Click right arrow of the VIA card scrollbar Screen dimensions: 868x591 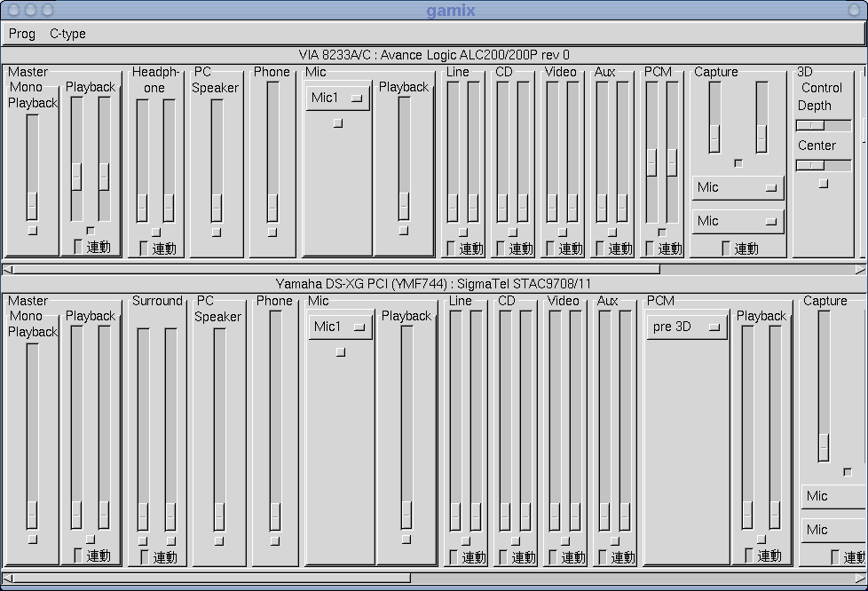point(860,270)
